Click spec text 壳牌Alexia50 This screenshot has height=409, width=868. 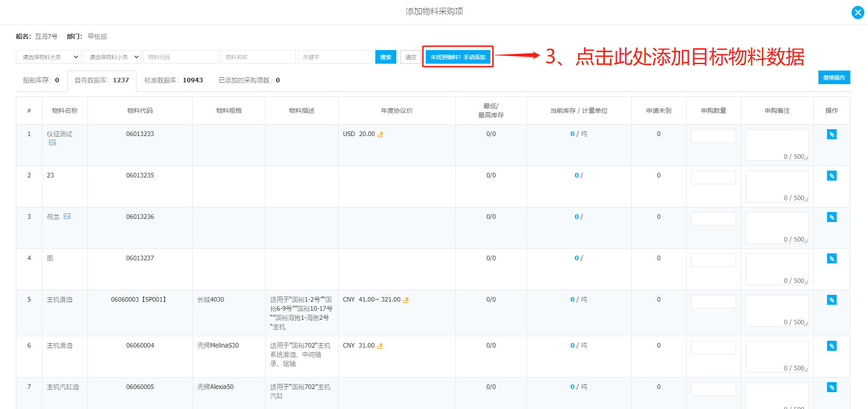pyautogui.click(x=216, y=387)
